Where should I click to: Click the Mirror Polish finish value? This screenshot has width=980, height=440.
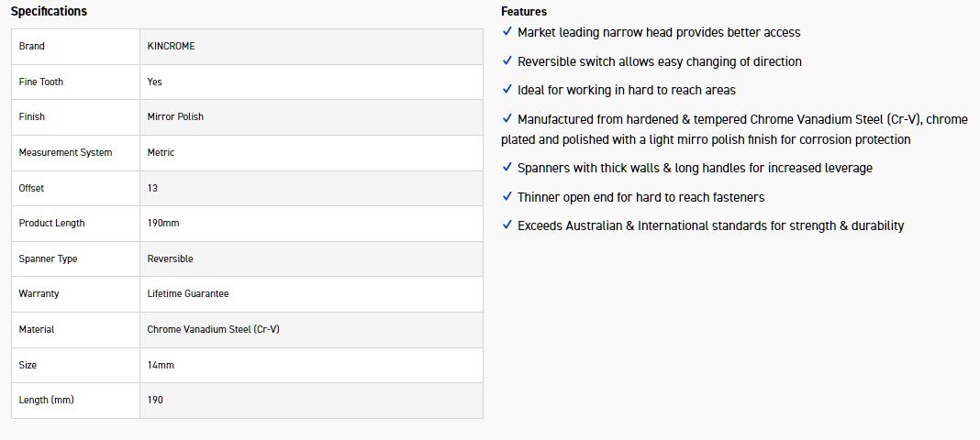175,116
